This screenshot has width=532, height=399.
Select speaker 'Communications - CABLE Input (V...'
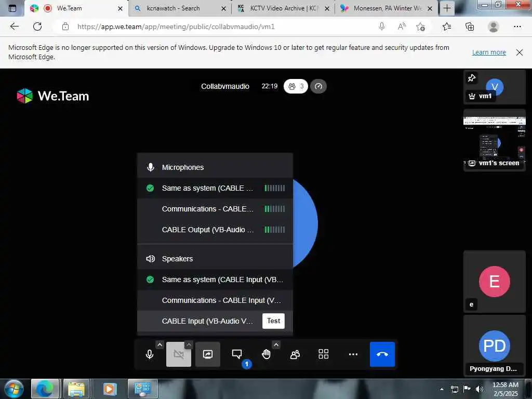tap(215, 300)
